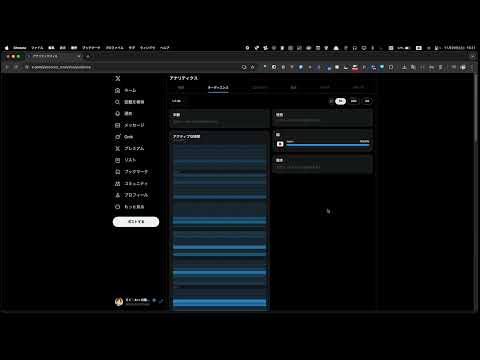The image size is (480, 360).
Task: Click the X logo in the sidebar
Action: (x=118, y=79)
